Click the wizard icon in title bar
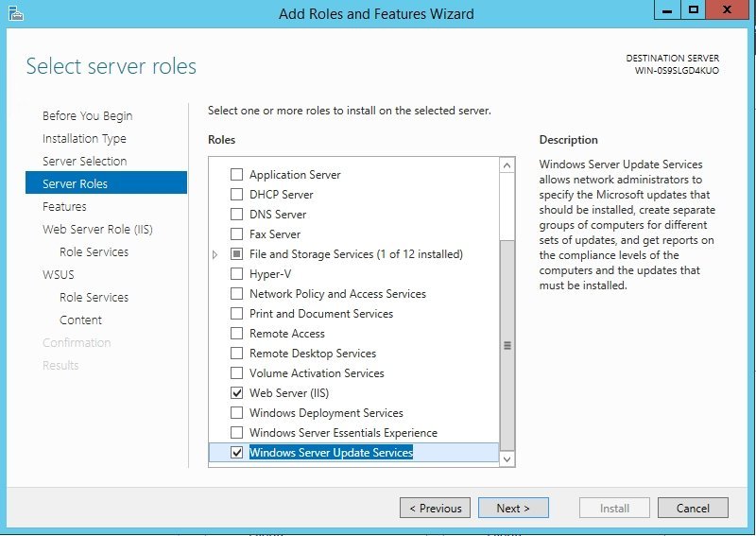 tap(16, 13)
